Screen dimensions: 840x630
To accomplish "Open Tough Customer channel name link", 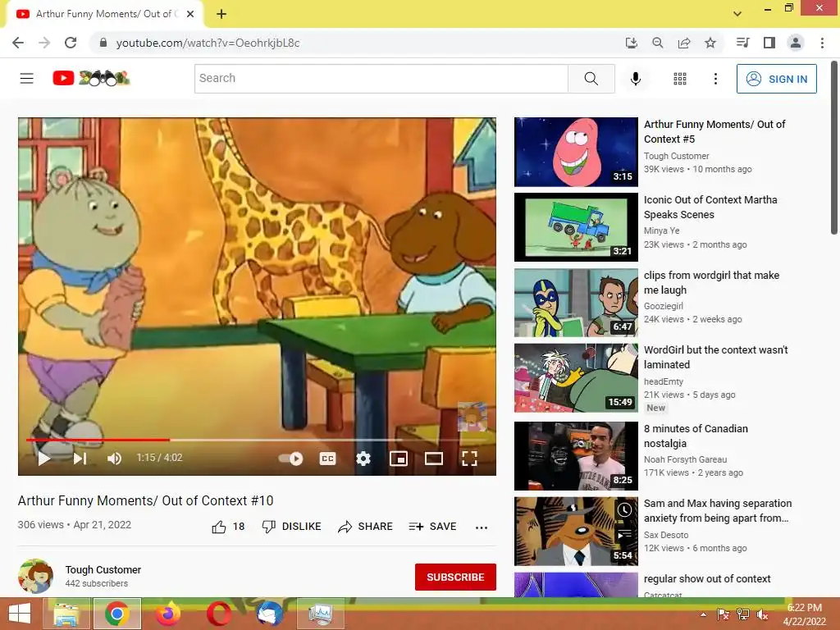I will 103,569.
